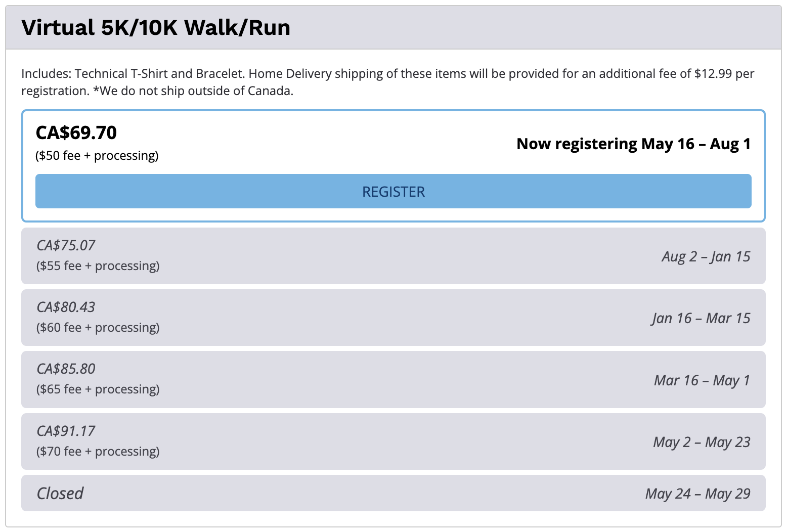Click the ($65 fee + processing) note

click(x=98, y=389)
